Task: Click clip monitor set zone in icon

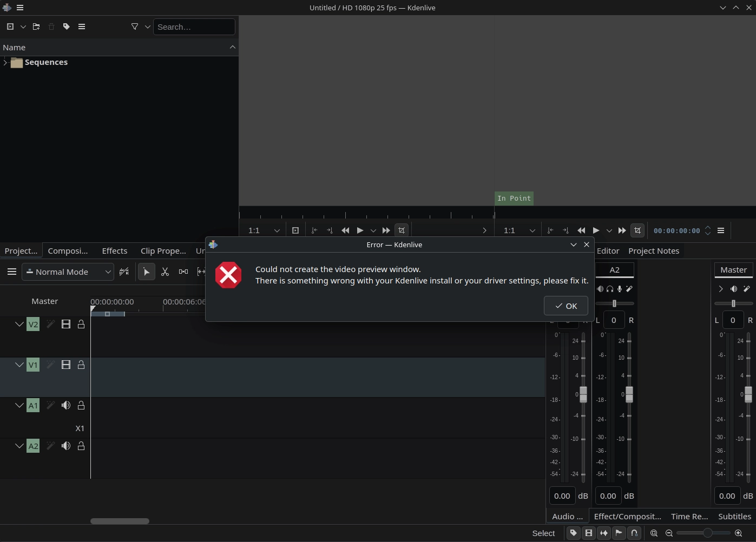Action: point(314,230)
